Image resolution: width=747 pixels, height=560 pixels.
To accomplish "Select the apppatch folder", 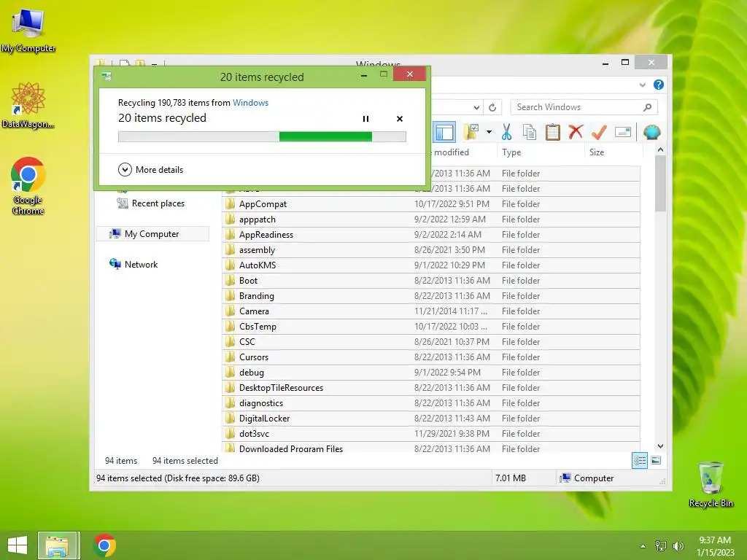I will pyautogui.click(x=431, y=219).
